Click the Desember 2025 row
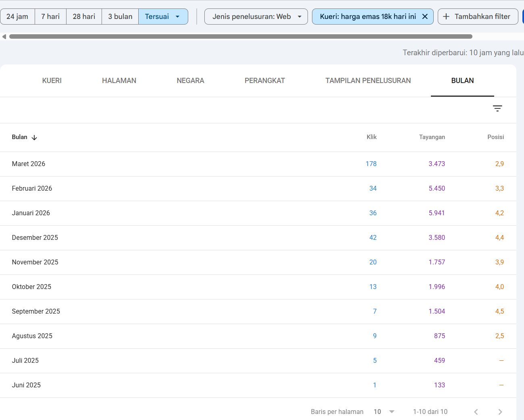Image resolution: width=524 pixels, height=420 pixels. tap(258, 238)
